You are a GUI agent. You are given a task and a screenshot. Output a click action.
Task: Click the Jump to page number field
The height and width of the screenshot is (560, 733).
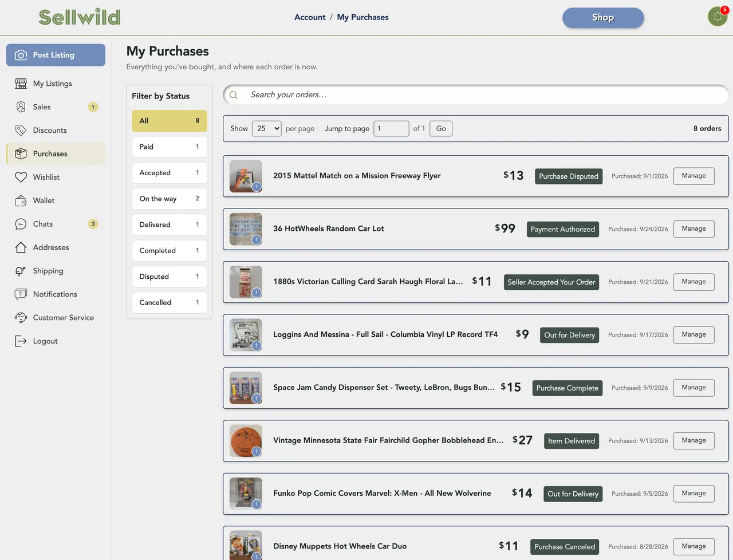click(x=392, y=129)
